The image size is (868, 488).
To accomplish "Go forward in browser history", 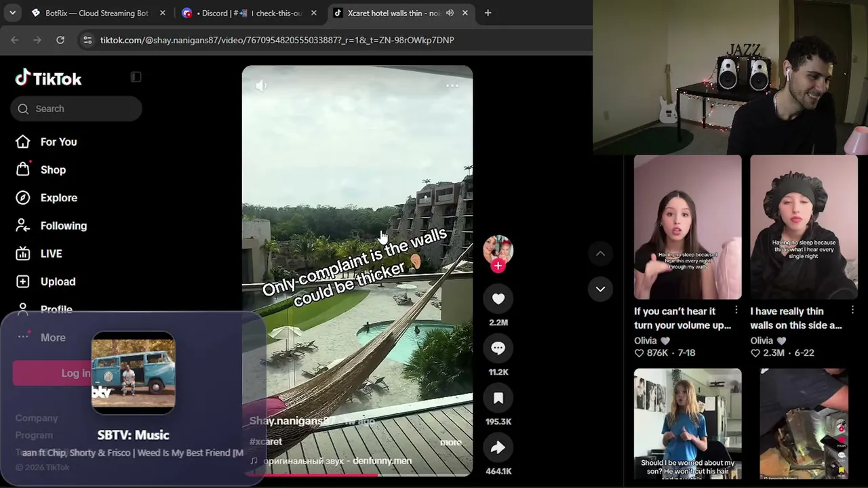I will point(37,40).
